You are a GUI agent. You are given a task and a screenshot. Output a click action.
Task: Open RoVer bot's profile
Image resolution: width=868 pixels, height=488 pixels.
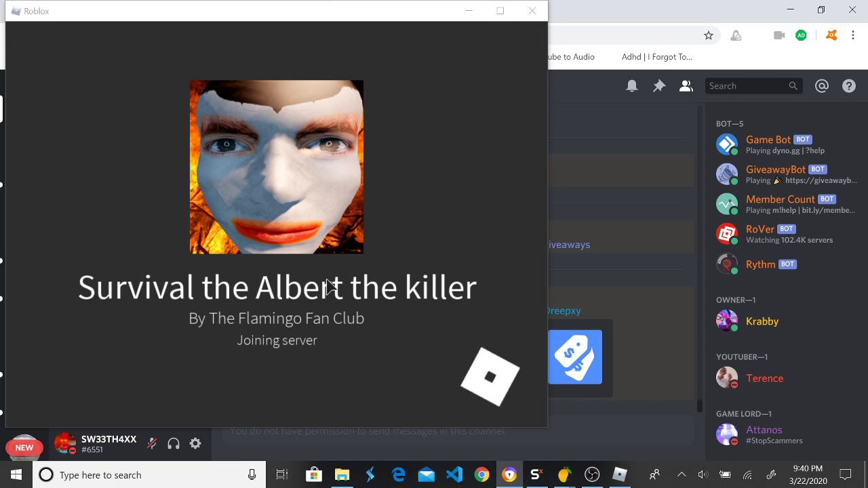(787, 234)
